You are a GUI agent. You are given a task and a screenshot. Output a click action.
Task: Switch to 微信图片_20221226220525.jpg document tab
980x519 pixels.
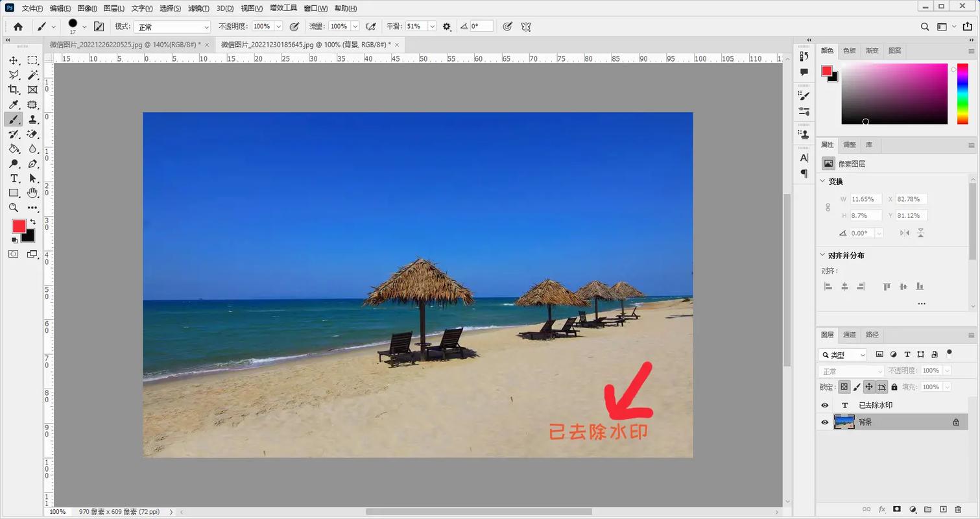point(125,45)
